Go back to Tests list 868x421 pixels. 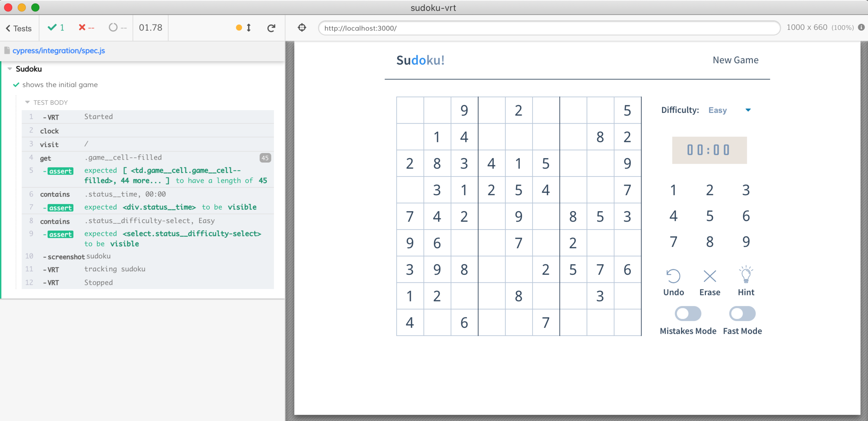tap(19, 28)
